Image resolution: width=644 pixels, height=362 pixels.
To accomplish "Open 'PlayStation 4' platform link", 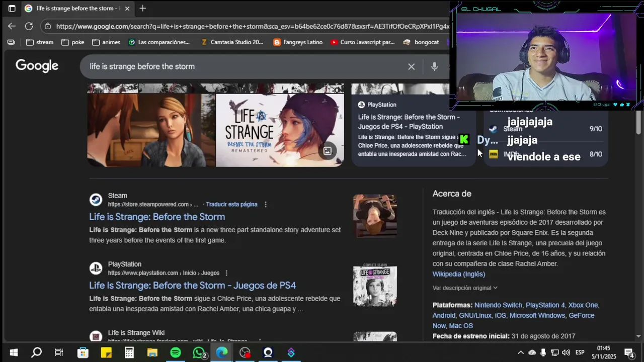I will tap(545, 305).
